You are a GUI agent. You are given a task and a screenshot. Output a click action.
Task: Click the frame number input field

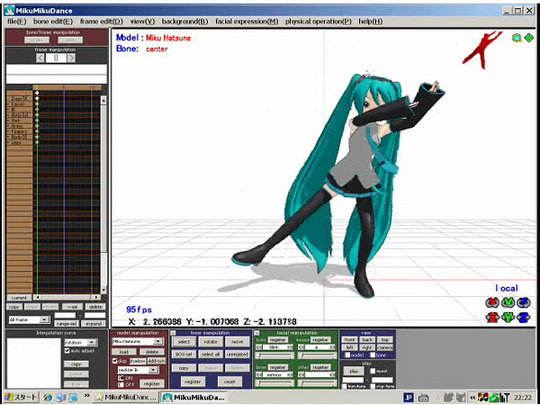tap(56, 58)
